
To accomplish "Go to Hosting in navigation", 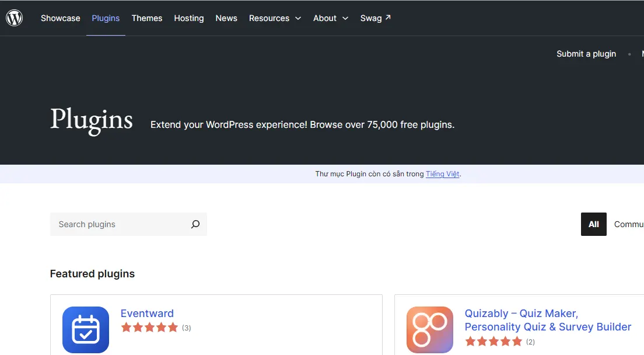I will [x=189, y=18].
